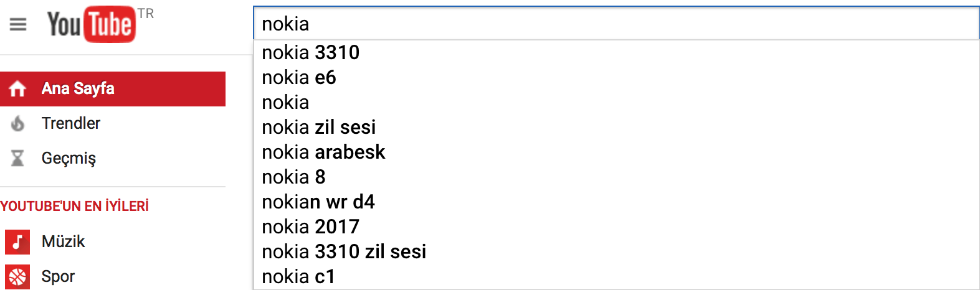Choose the "nokia 3310 zil sesi" suggestion
This screenshot has height=290, width=980.
point(344,251)
